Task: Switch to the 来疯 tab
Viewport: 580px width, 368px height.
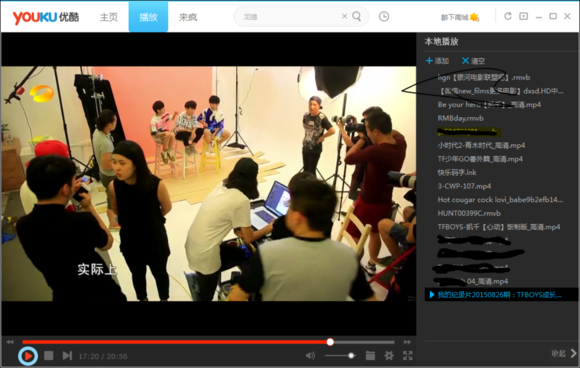Action: pos(188,17)
